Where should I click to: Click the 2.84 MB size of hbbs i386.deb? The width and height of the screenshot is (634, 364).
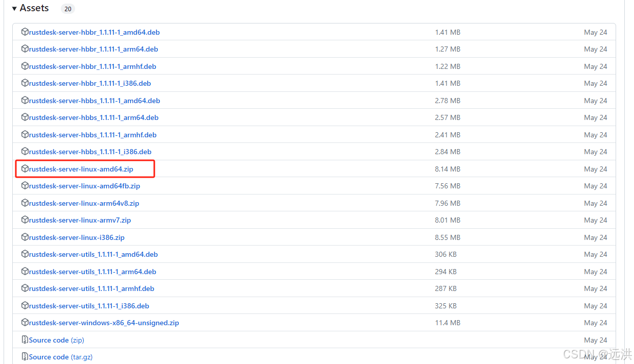pyautogui.click(x=448, y=152)
